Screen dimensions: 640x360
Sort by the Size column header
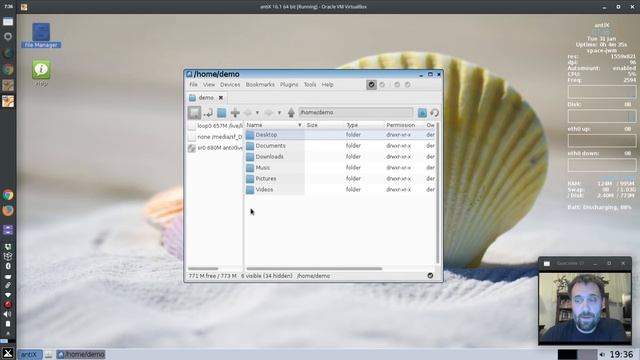tap(324, 125)
